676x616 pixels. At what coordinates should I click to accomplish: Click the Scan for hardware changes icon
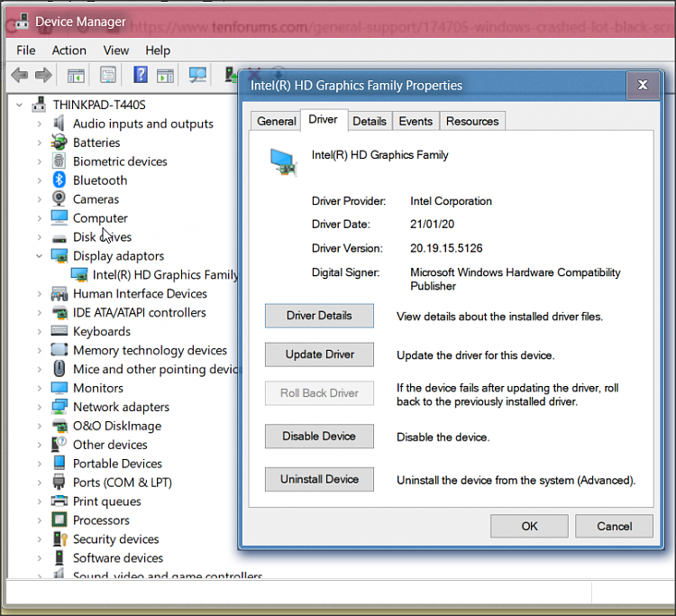198,75
